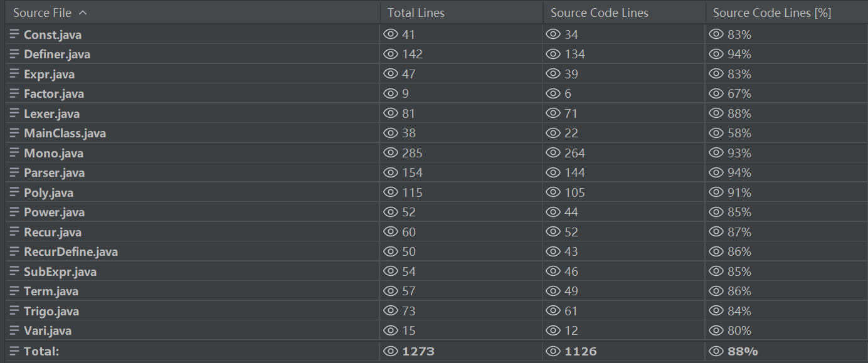Click the file icon next to Recur.java
Image resolution: width=868 pixels, height=363 pixels.
coord(13,231)
